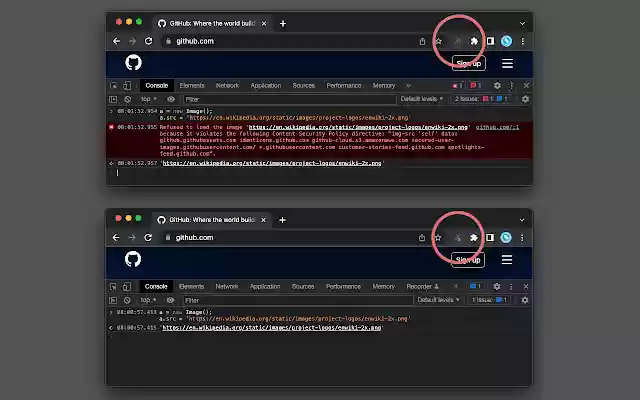Open Default levels dropdown in top DevTools
This screenshot has height=400, width=640.
(421, 99)
